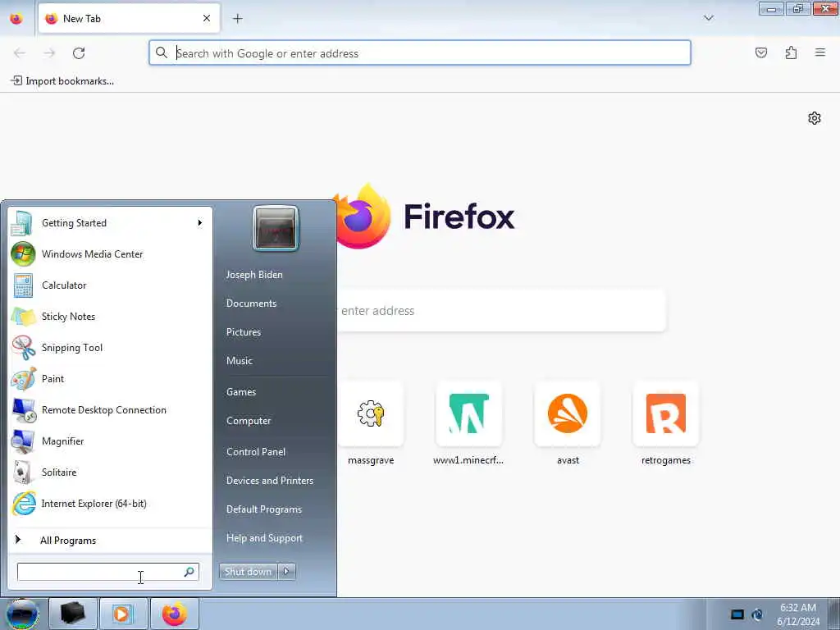Click the Start orb button
The width and height of the screenshot is (840, 630).
tap(22, 614)
